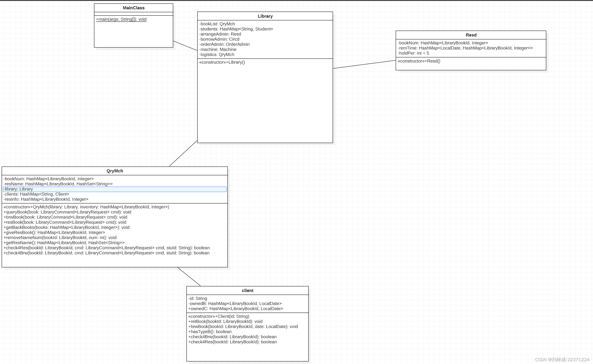The width and height of the screenshot is (593, 364).
Task: Select the connector between MainClass and Library
Action: coord(185,45)
